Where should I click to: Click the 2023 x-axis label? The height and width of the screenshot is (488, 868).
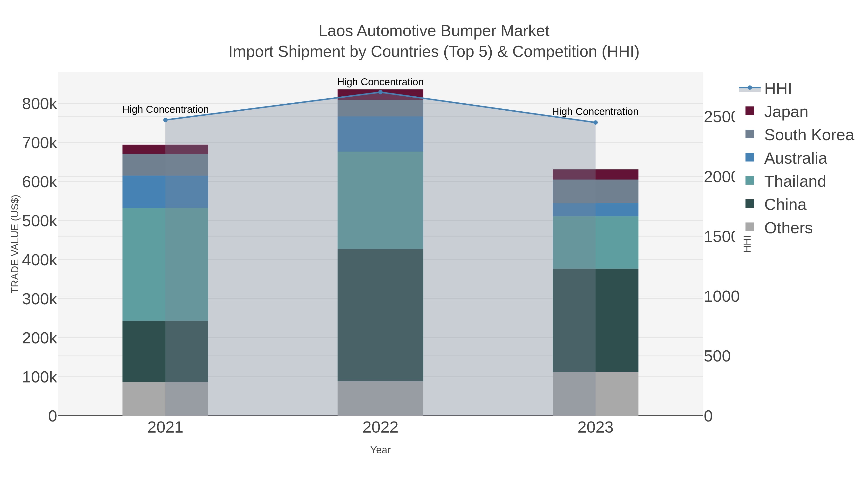(595, 428)
